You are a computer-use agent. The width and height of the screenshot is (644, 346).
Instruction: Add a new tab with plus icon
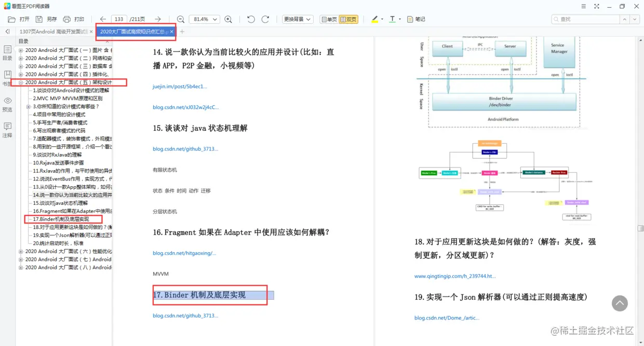tap(182, 32)
